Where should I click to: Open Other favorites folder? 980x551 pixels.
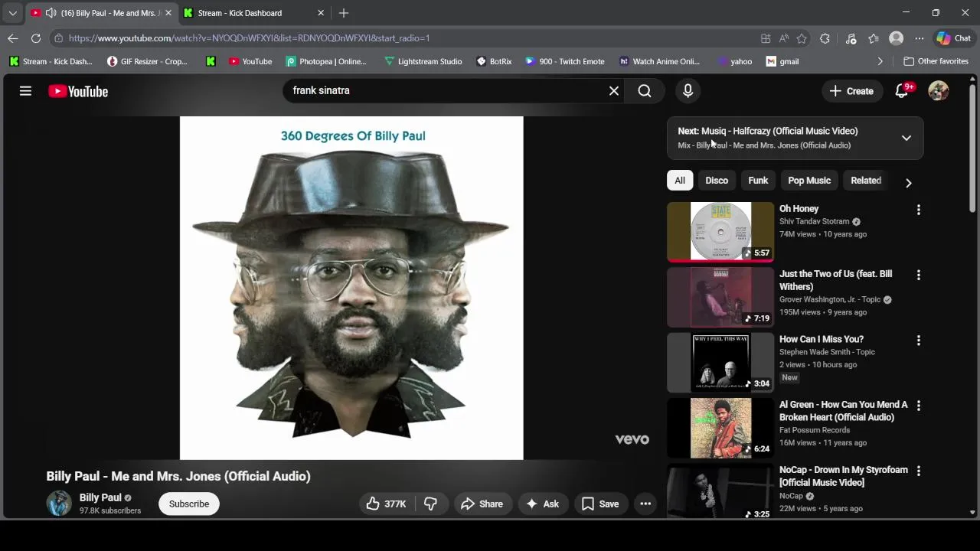tap(936, 61)
